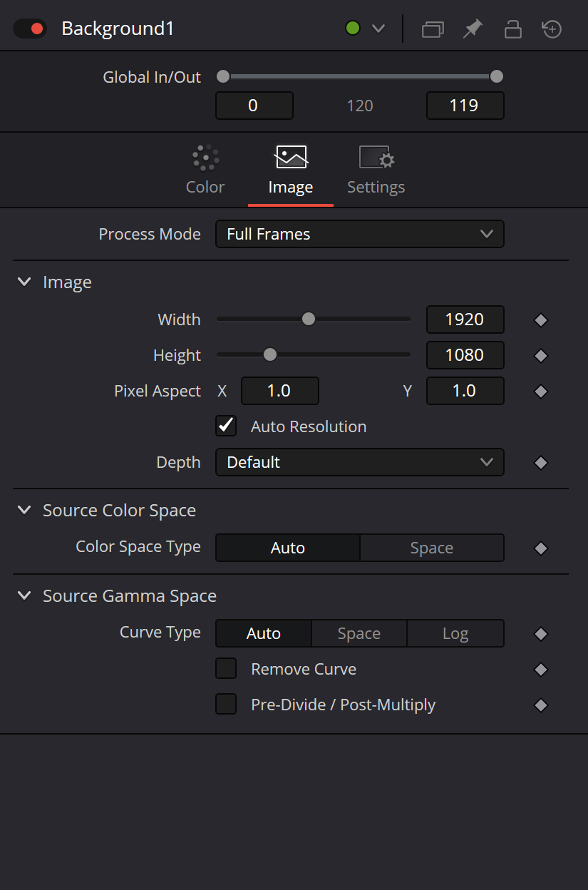Viewport: 588px width, 890px height.
Task: Edit the Global In field showing 0
Action: (x=254, y=106)
